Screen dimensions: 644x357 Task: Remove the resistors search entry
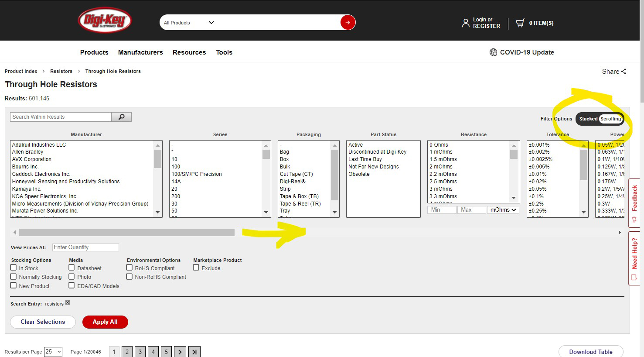pyautogui.click(x=68, y=302)
